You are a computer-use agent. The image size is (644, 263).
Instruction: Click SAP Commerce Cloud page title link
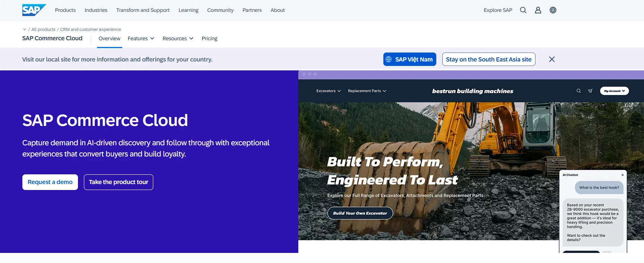[52, 38]
